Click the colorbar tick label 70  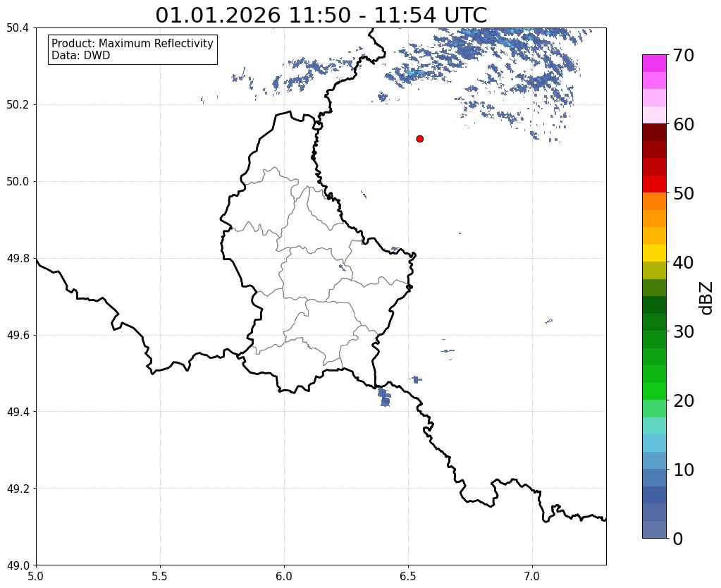[684, 55]
